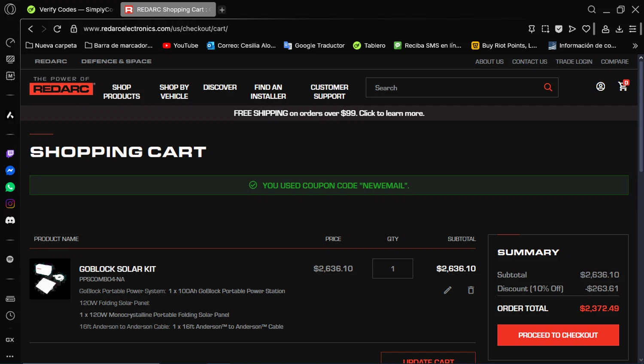Open GoBlock Solar Kit product link
This screenshot has height=364, width=644.
click(x=117, y=269)
